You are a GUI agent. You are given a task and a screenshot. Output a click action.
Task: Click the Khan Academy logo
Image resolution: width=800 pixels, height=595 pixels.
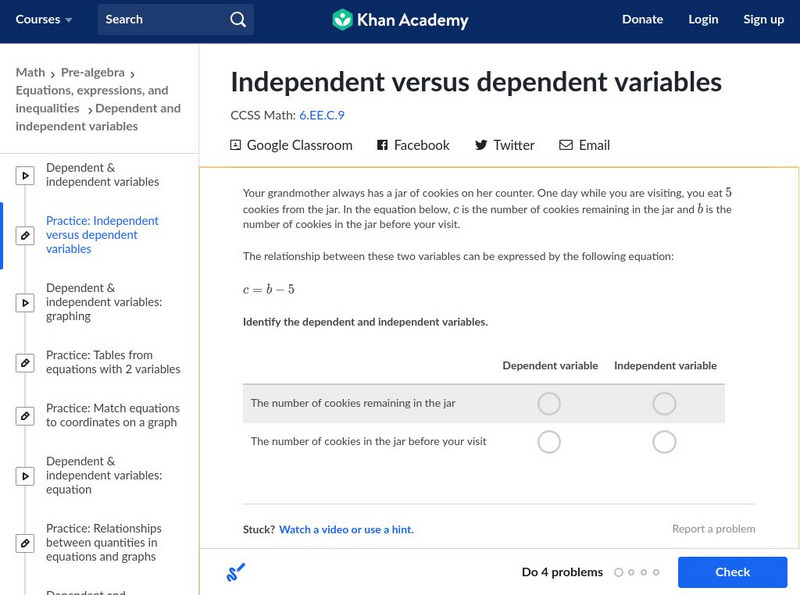point(400,20)
